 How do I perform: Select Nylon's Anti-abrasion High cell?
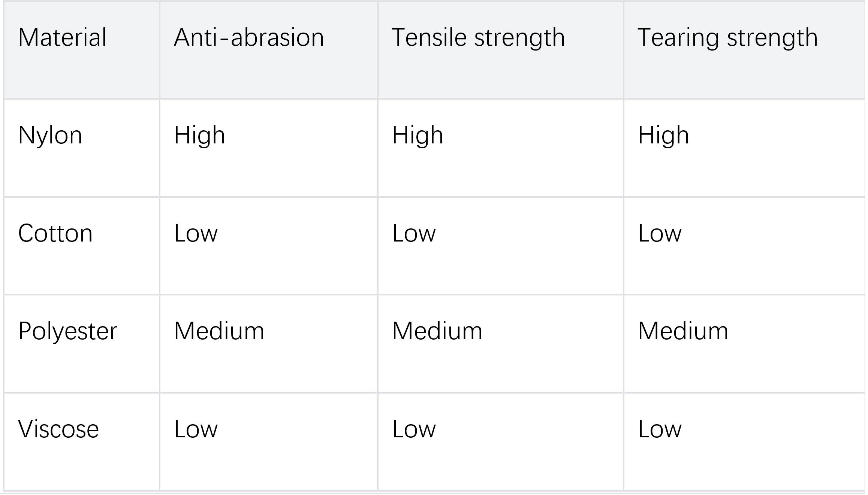click(x=199, y=135)
